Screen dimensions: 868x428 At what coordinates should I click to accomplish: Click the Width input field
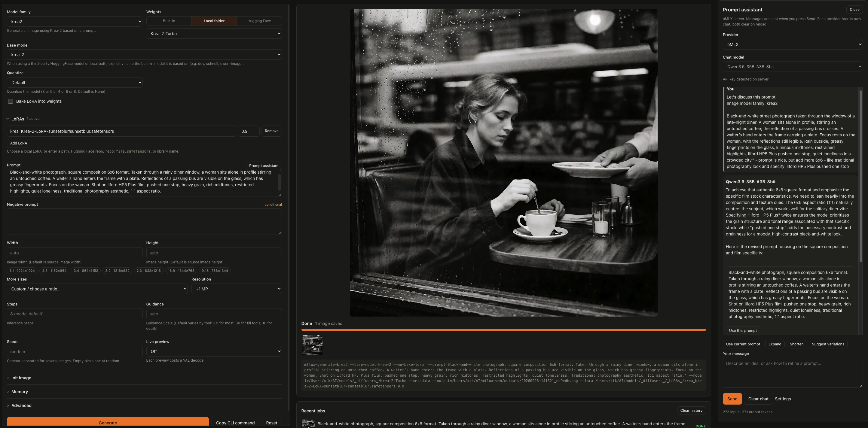75,253
